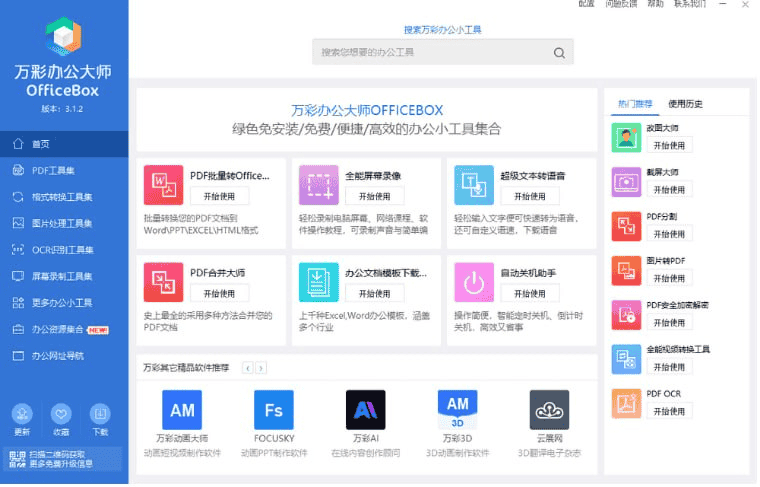Open 办公网址导航 in the sidebar

64,357
